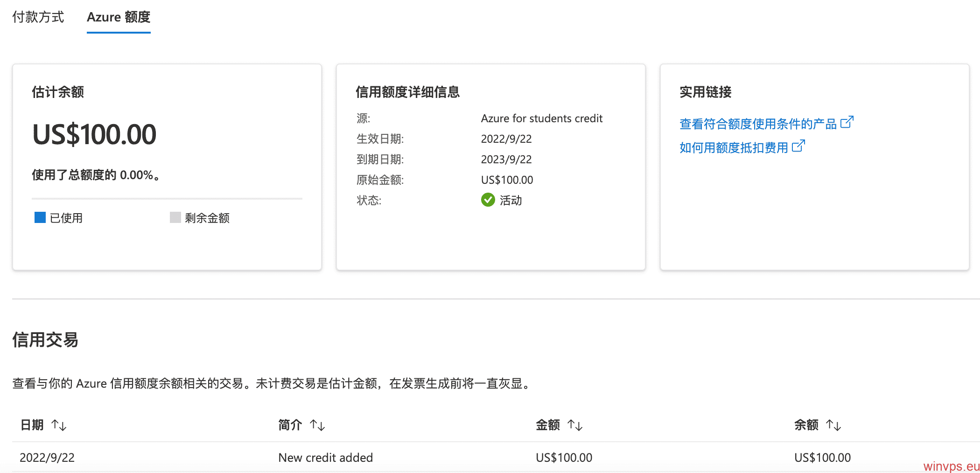The image size is (980, 473).
Task: Open 查看符合额度使用条件的产品 link
Action: pos(758,124)
